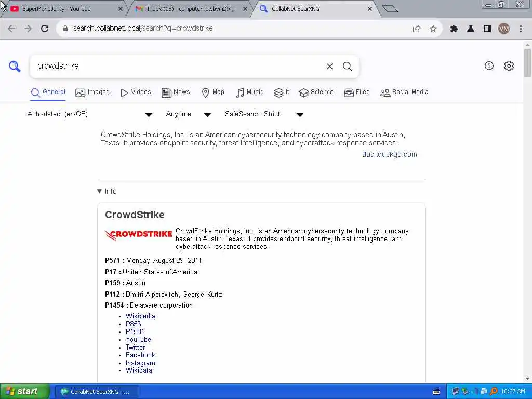Click the browser address bar URL
Image resolution: width=532 pixels, height=399 pixels.
click(143, 29)
